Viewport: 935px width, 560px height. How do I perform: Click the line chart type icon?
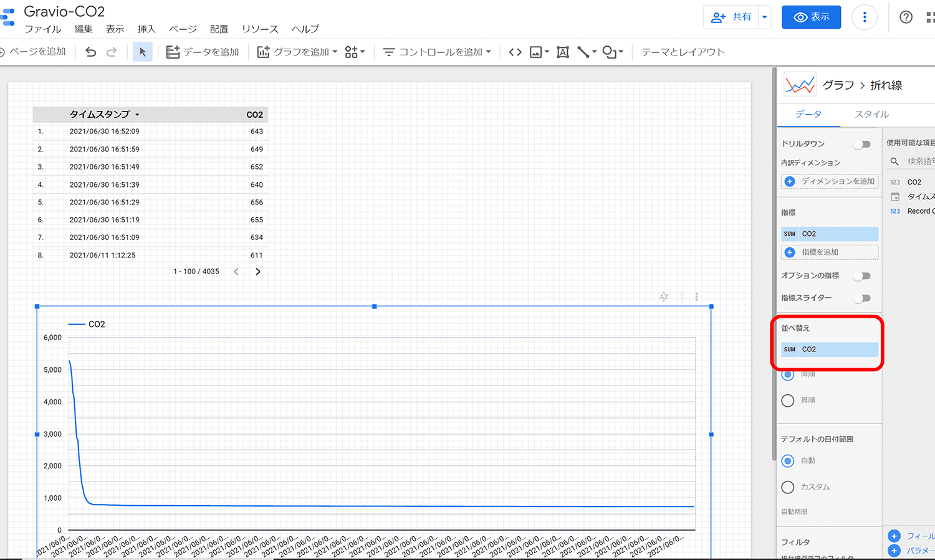tap(800, 85)
